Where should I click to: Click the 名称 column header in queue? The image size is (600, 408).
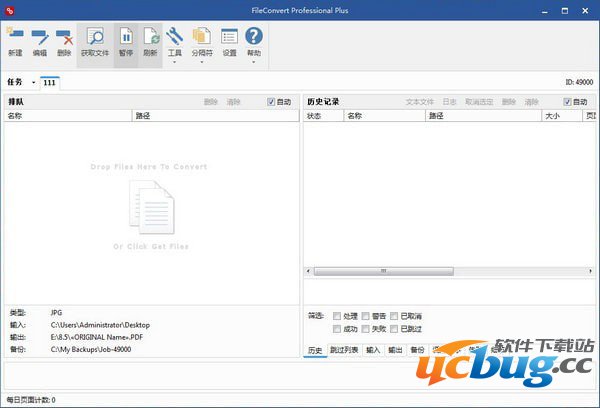click(68, 116)
